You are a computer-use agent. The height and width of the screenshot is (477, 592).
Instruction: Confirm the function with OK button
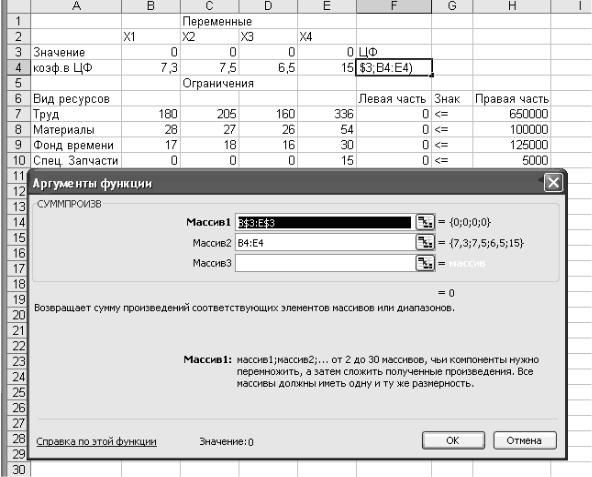[453, 440]
